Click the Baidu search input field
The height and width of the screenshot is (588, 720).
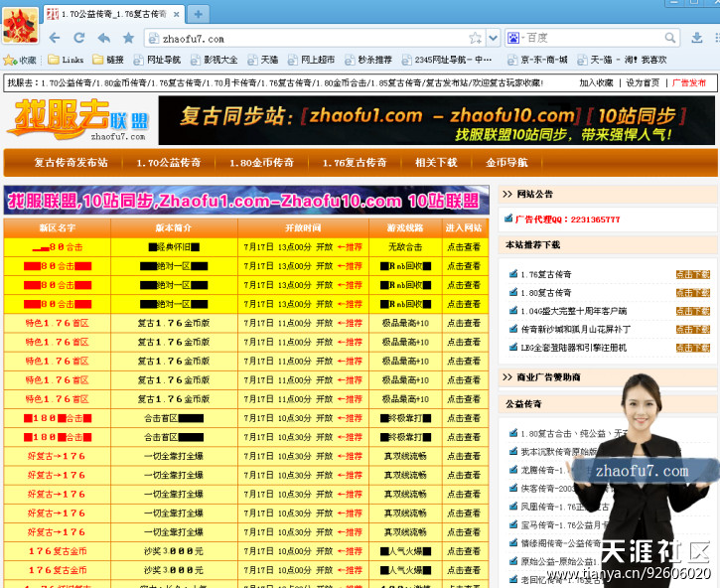592,38
